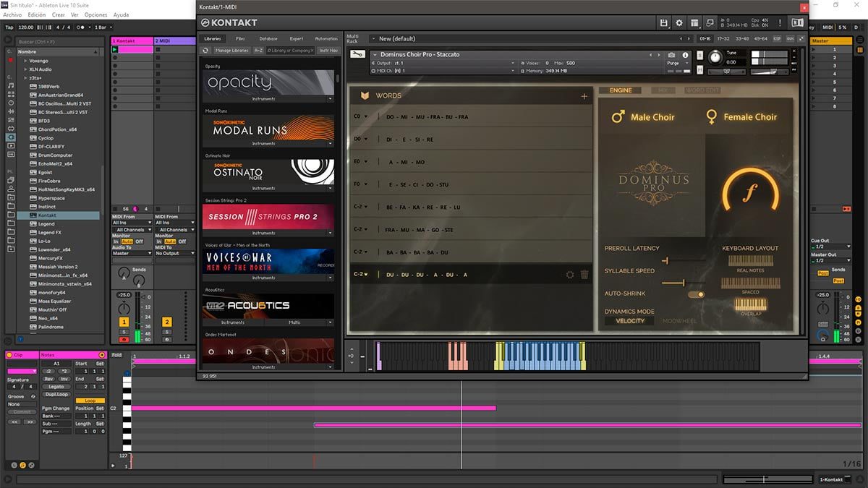Image resolution: width=868 pixels, height=488 pixels.
Task: Toggle track 2 activator button
Action: pyautogui.click(x=167, y=322)
